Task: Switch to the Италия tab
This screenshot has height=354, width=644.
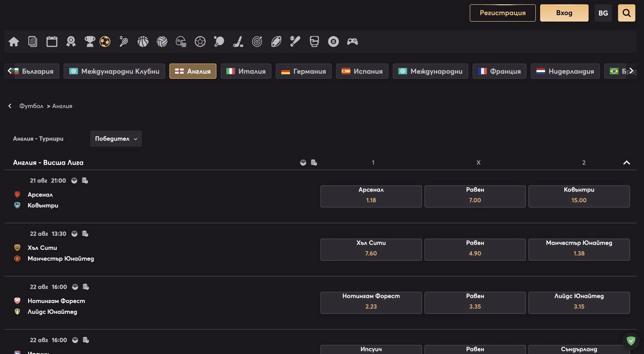Action: click(246, 71)
